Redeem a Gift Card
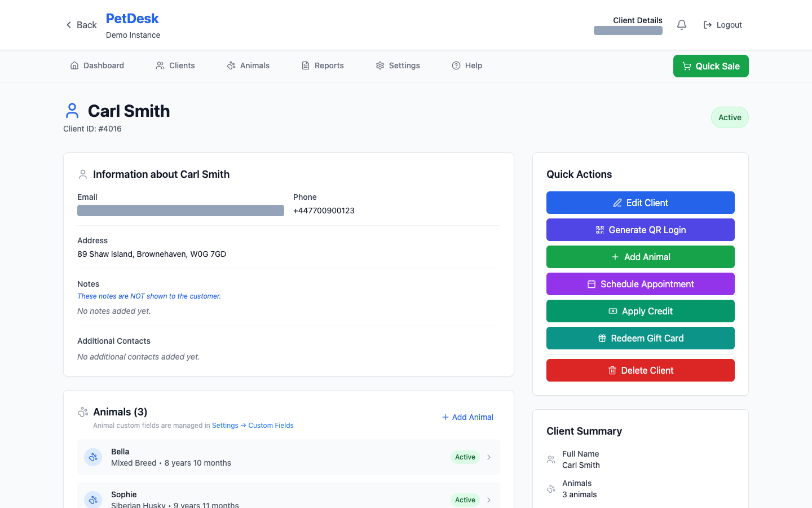 [641, 338]
